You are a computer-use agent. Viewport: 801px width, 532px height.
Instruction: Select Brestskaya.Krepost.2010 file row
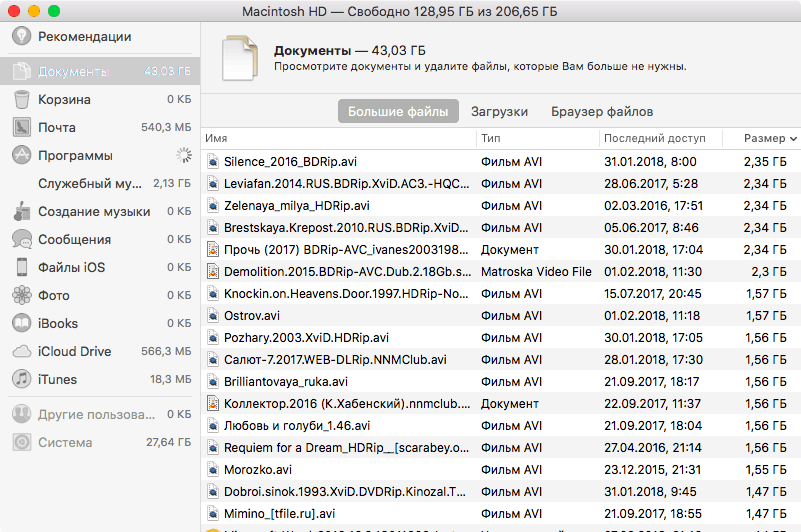(501, 227)
